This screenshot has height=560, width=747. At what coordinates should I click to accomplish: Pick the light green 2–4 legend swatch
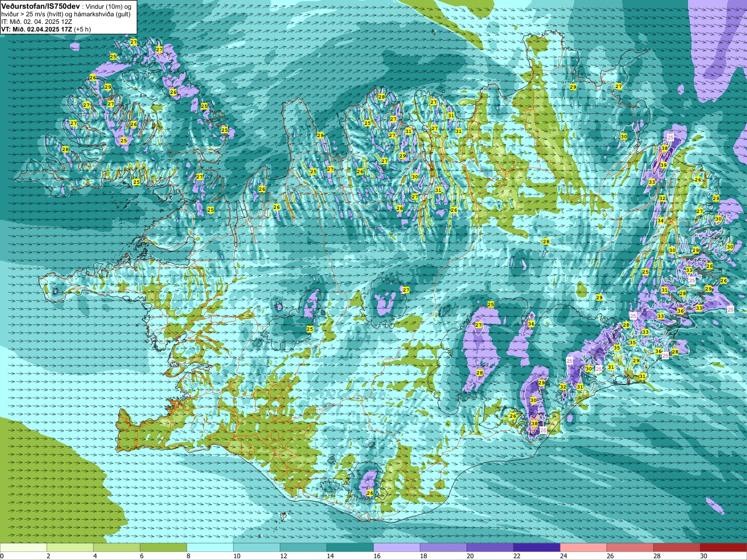[x=70, y=548]
